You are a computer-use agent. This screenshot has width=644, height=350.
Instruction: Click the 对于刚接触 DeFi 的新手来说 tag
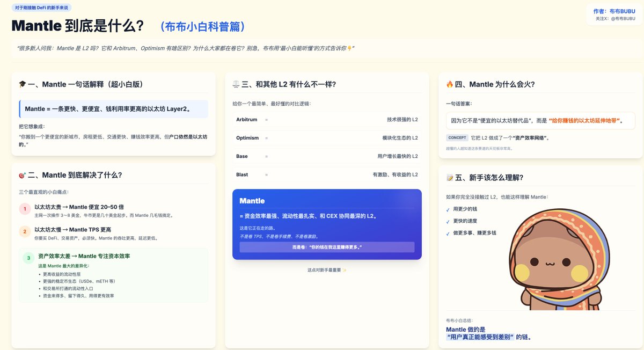pos(41,8)
